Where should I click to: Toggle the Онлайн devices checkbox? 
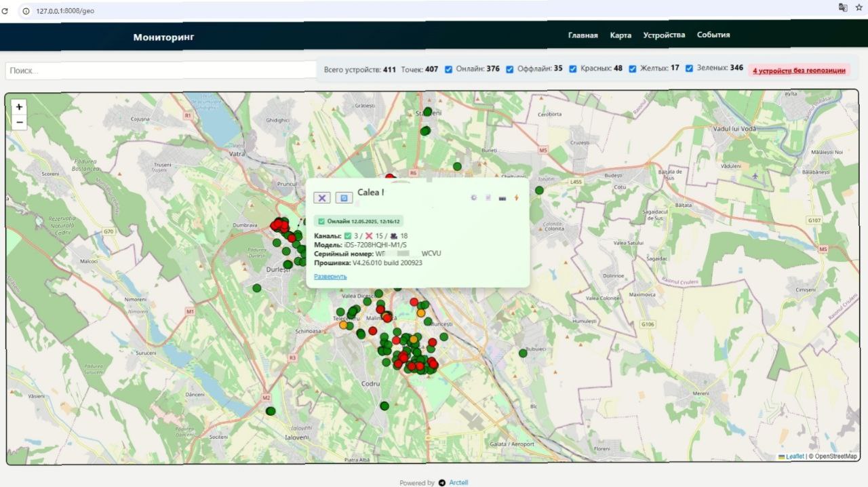448,69
